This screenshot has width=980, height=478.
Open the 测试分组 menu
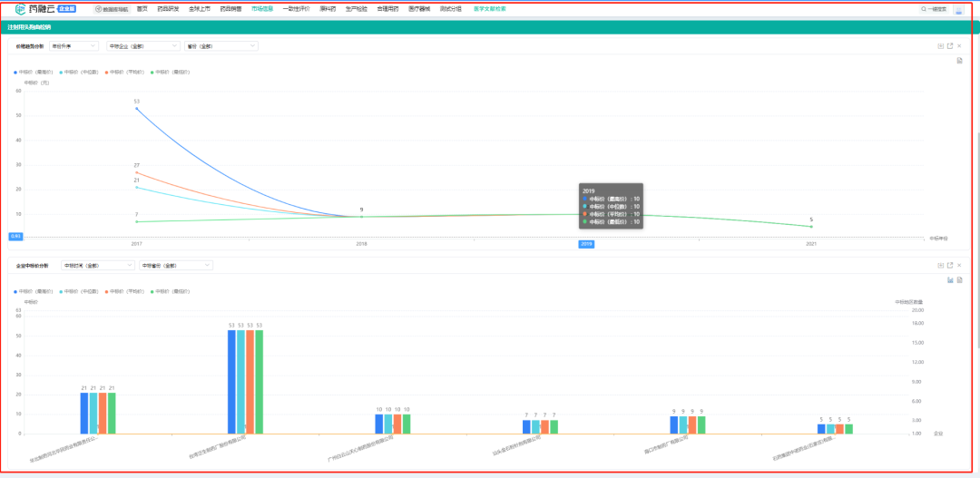pos(451,9)
